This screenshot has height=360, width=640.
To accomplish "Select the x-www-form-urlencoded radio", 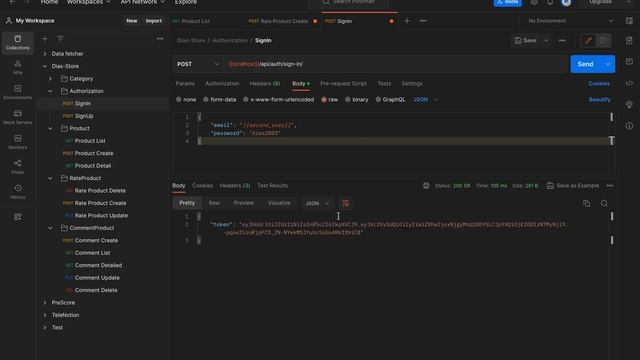I will pos(246,99).
